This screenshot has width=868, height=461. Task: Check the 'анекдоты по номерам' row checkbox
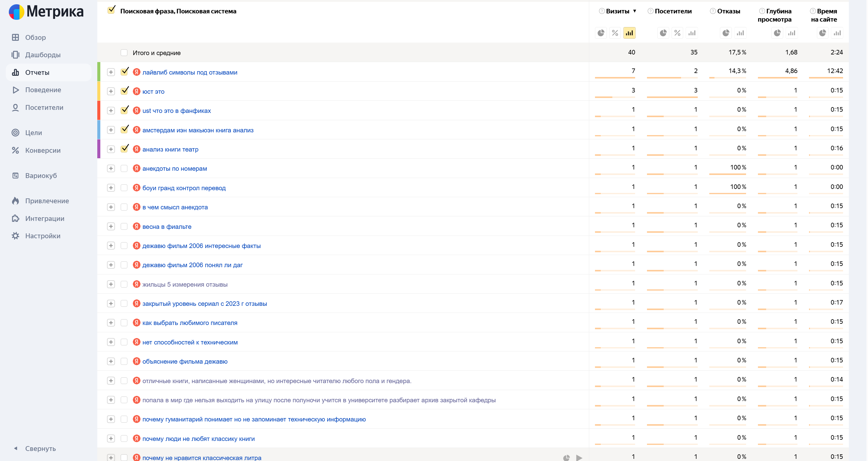(124, 168)
